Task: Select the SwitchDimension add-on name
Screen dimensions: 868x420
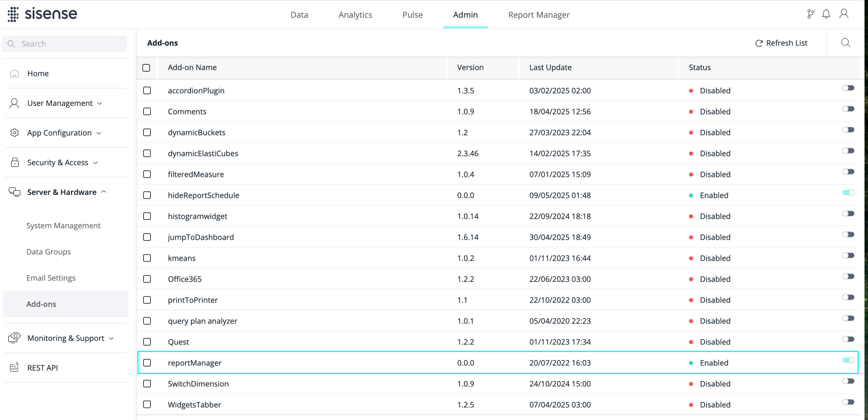Action: click(198, 384)
